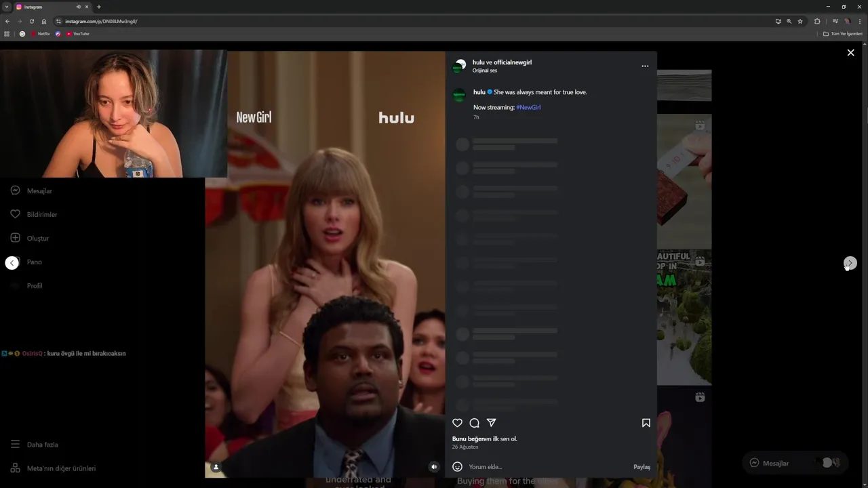Viewport: 868px width, 488px height.
Task: Click the address bar URL
Action: click(101, 21)
